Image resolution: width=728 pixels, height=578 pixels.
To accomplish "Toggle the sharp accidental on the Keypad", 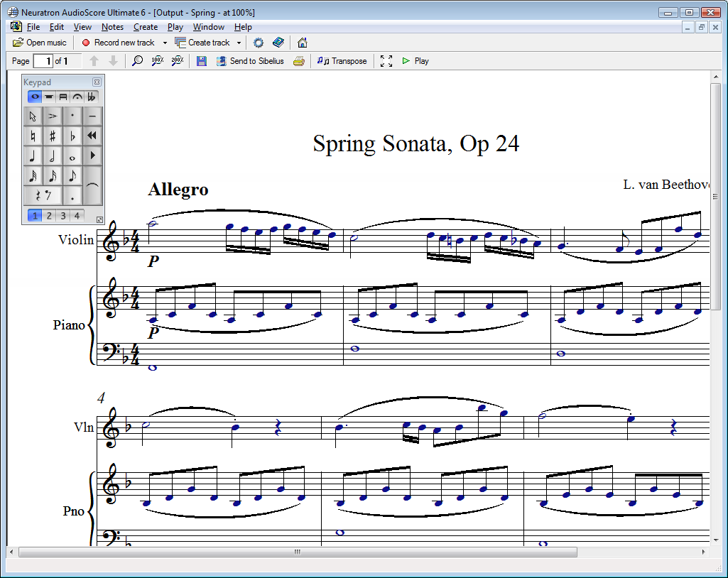I will [x=53, y=136].
